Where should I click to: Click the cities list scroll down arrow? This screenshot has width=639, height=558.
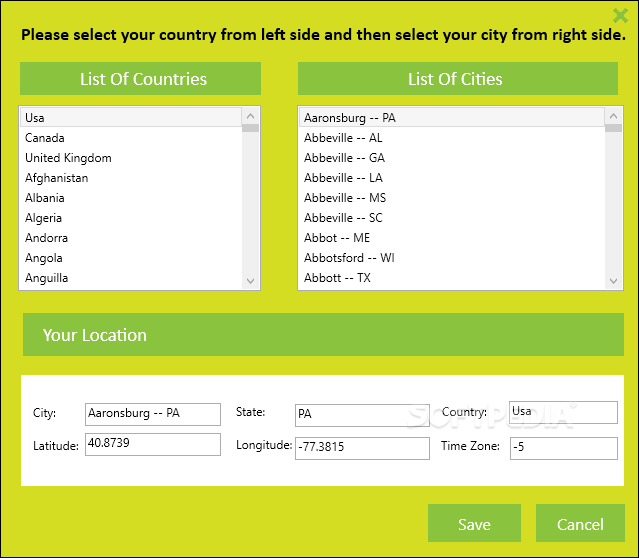tap(613, 281)
